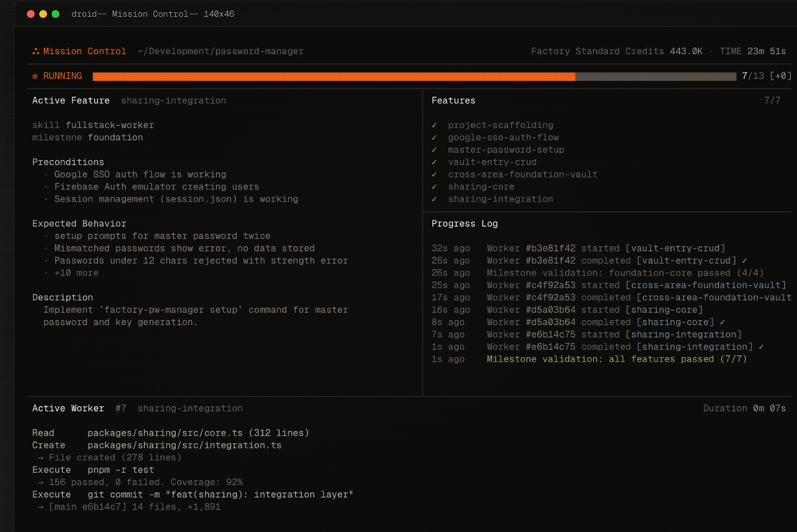797x532 pixels.
Task: Click the milestone foundation line
Action: click(88, 137)
